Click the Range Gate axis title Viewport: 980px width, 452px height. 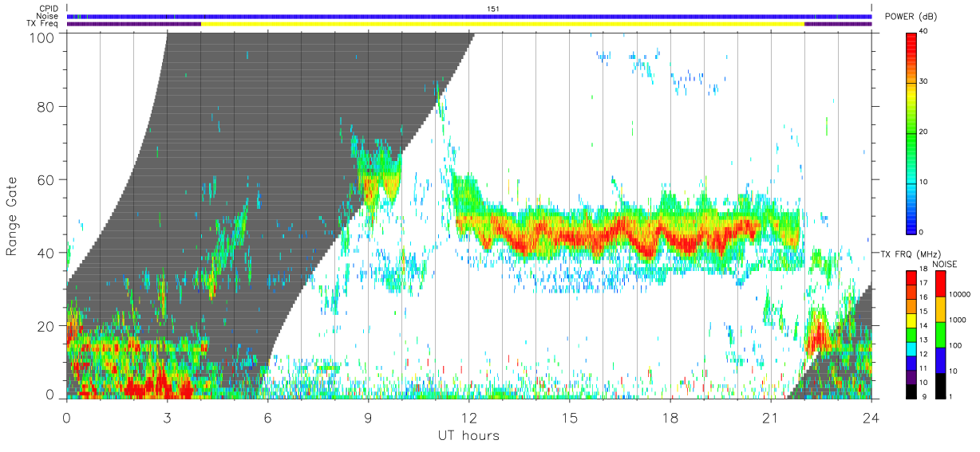pos(12,217)
